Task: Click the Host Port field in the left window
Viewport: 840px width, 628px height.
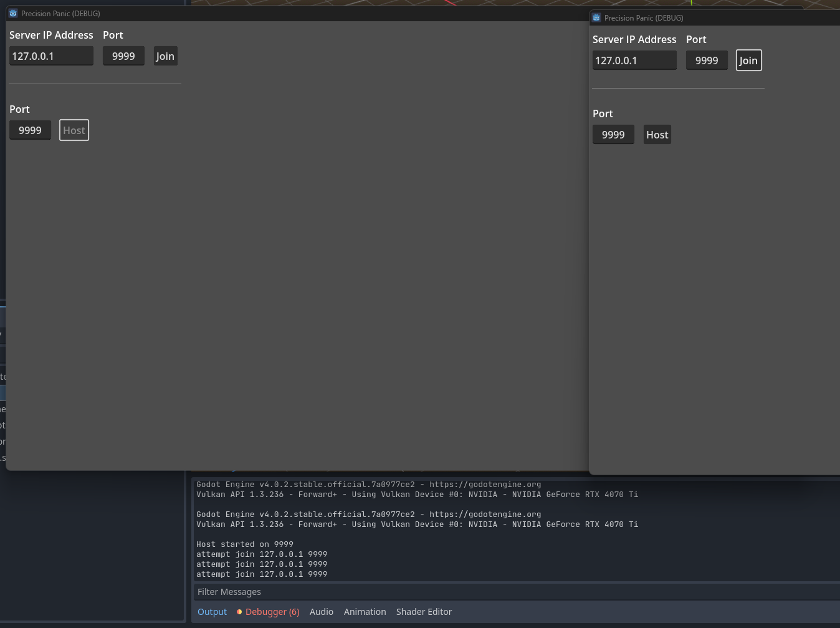Action: pos(30,130)
